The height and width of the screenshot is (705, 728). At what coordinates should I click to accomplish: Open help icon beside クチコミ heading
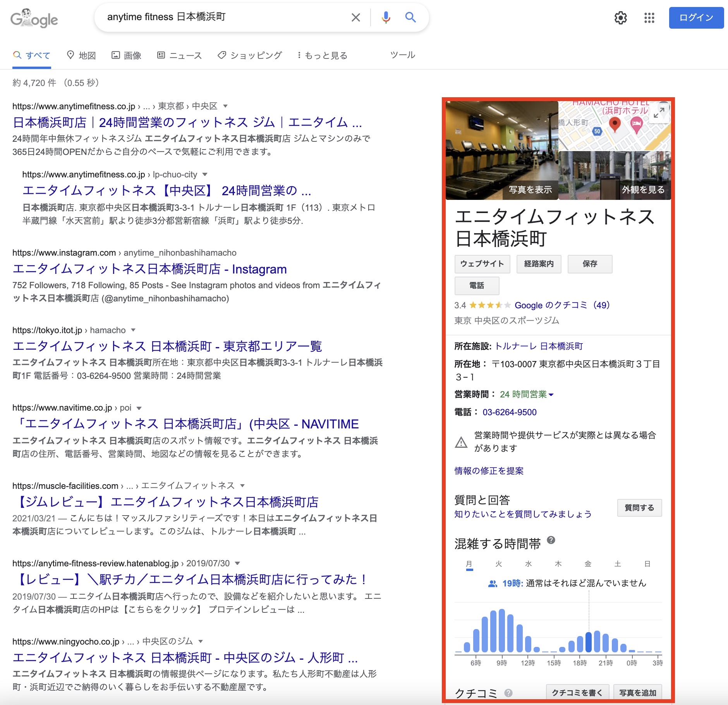(508, 693)
